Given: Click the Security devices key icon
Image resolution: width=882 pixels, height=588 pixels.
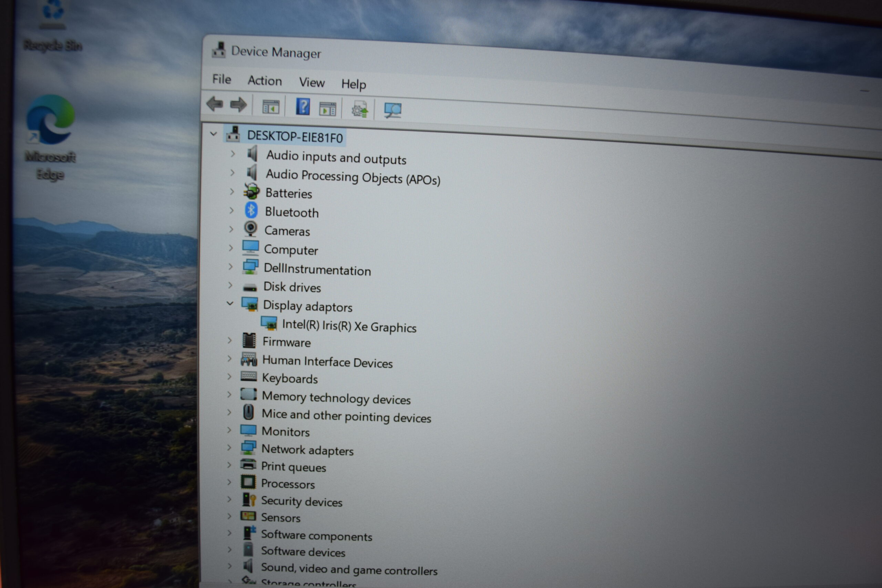Looking at the screenshot, I should [x=249, y=500].
